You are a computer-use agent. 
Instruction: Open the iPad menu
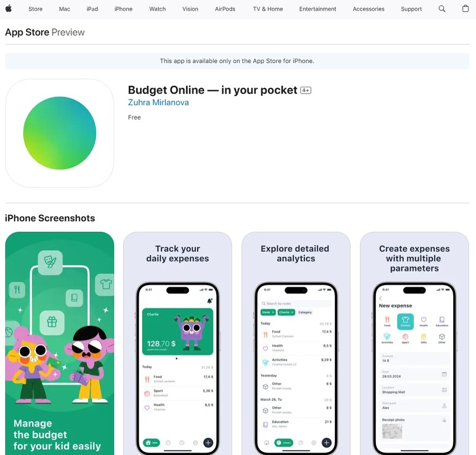[x=92, y=9]
